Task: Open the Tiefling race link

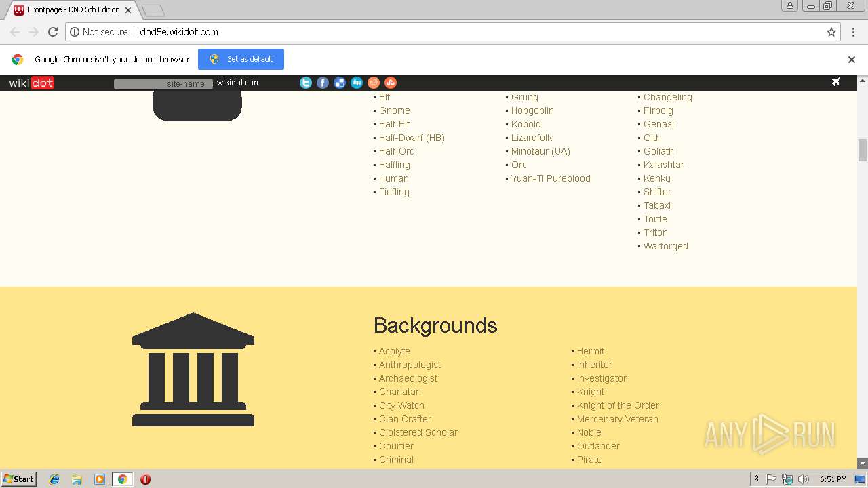Action: point(394,192)
